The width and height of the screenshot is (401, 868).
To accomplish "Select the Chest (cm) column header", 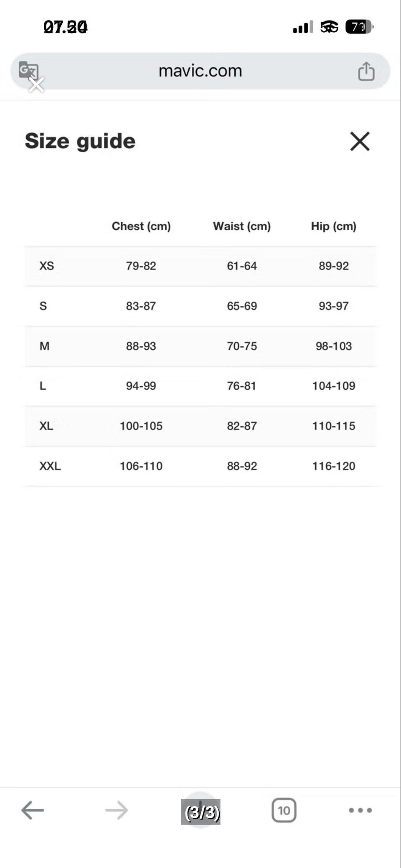I will pos(141,226).
